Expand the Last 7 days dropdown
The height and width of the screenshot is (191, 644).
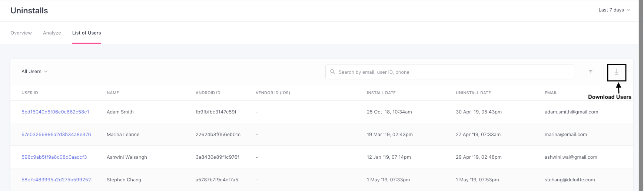pyautogui.click(x=614, y=10)
